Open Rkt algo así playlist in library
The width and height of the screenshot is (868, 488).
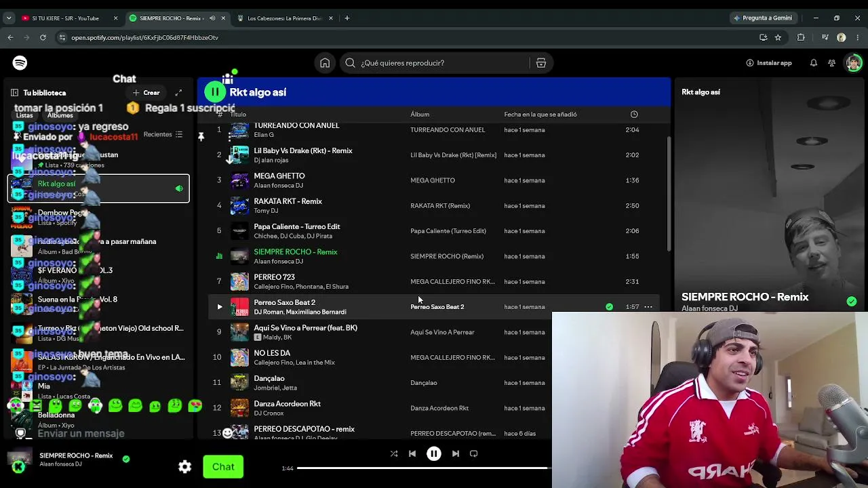98,188
